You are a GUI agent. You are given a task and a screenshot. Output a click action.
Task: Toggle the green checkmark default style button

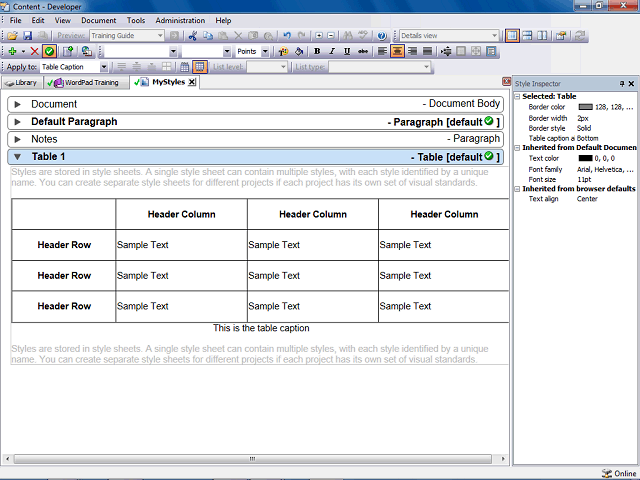pos(49,51)
